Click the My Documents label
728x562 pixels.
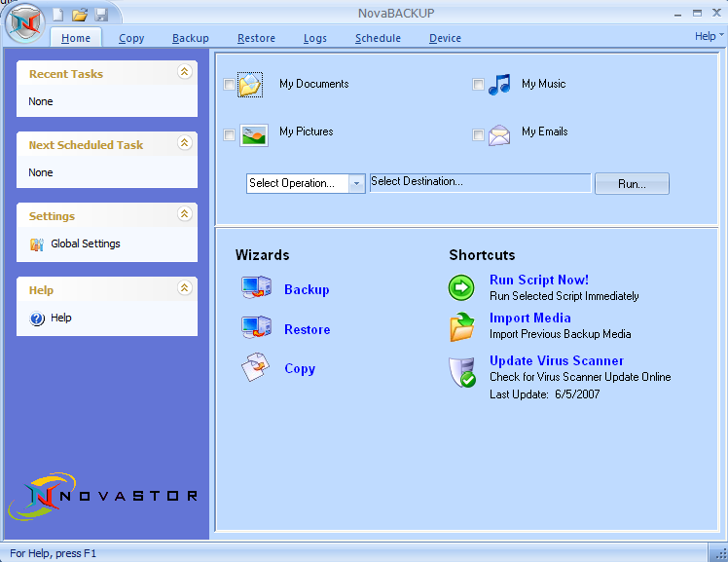313,84
